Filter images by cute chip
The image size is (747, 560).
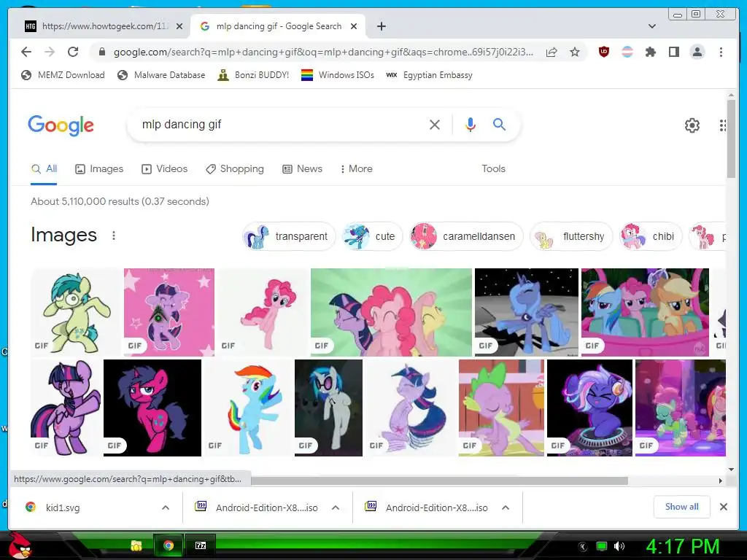coord(371,236)
